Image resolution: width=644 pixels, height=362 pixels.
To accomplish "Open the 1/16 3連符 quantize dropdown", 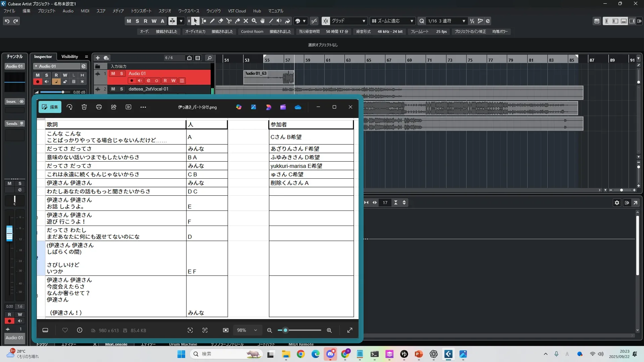I will click(x=464, y=21).
